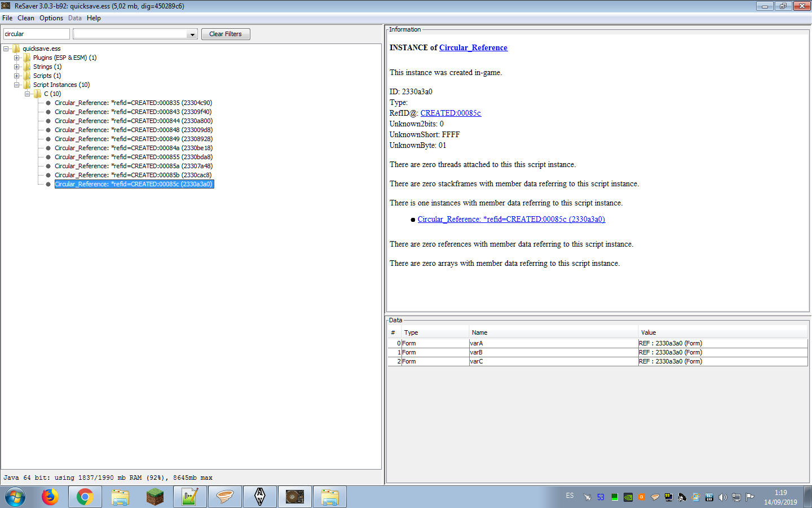Click the hard disk ReSaver taskbar icon

(295, 497)
